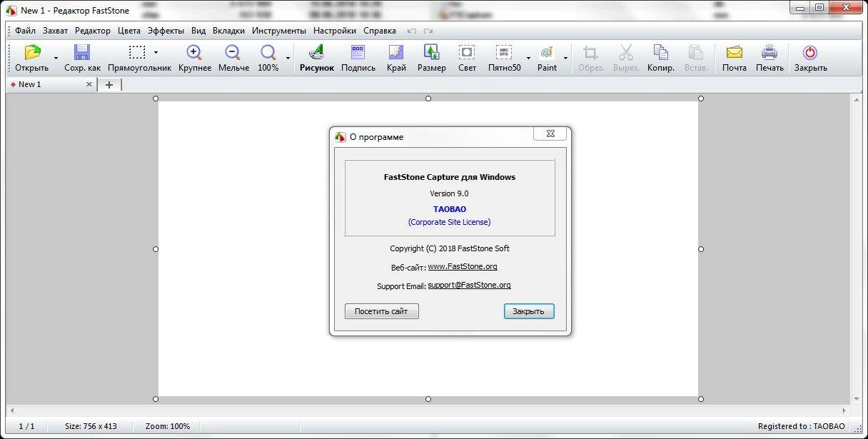Close the New 1 tab with x
The width and height of the screenshot is (868, 439).
[x=89, y=84]
